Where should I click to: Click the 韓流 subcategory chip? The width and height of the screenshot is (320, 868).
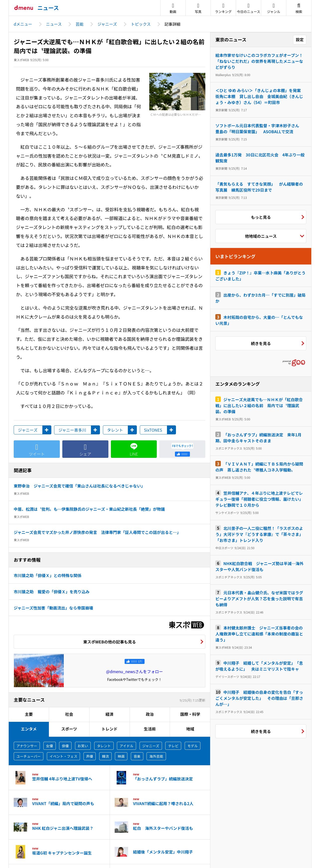(x=105, y=756)
